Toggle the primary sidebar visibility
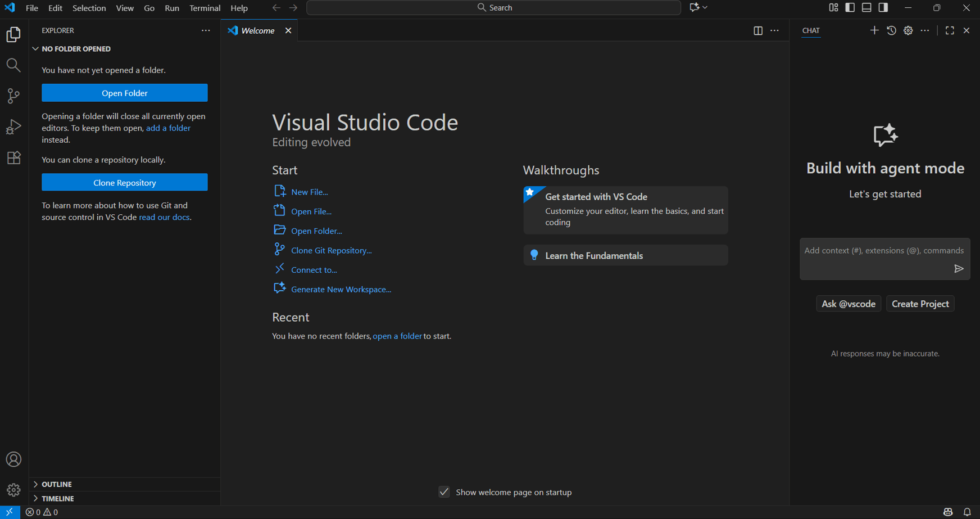This screenshot has width=980, height=519. [x=849, y=7]
